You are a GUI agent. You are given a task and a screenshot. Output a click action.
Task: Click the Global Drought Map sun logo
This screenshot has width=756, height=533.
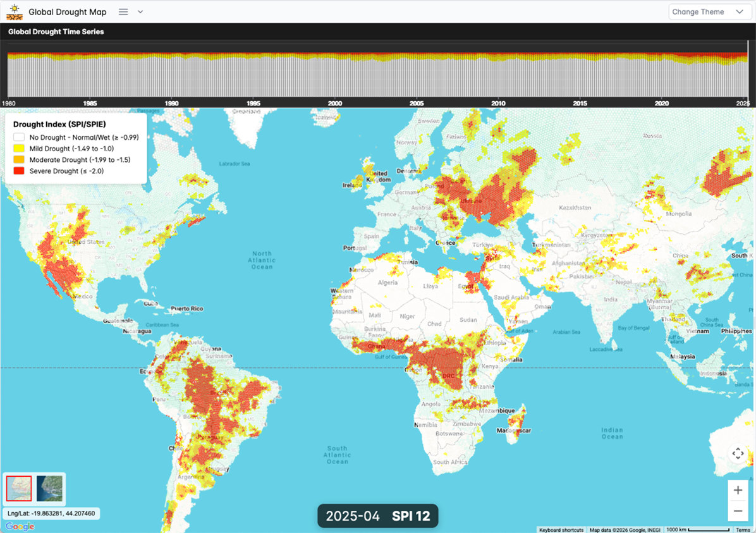coord(15,11)
